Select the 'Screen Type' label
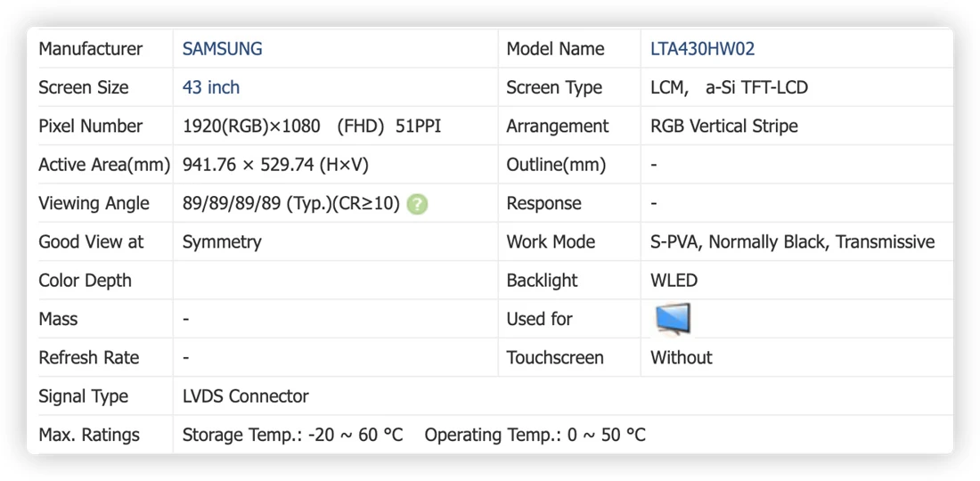This screenshot has height=481, width=980. (x=554, y=87)
